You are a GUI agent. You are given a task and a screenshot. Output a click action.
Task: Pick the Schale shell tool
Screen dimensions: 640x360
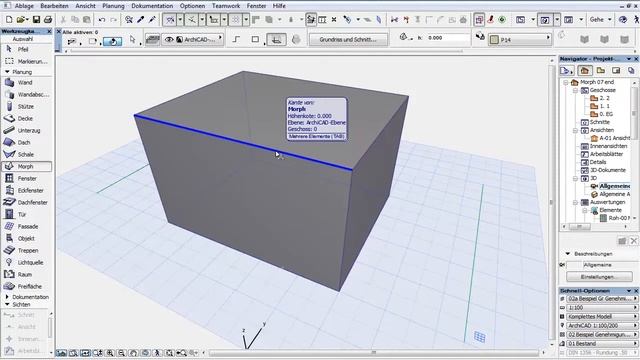[26, 155]
